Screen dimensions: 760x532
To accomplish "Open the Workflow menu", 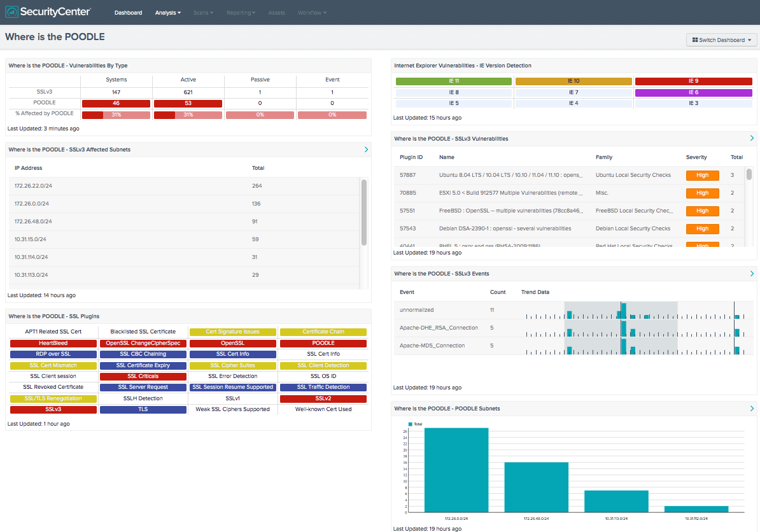I will pos(312,13).
